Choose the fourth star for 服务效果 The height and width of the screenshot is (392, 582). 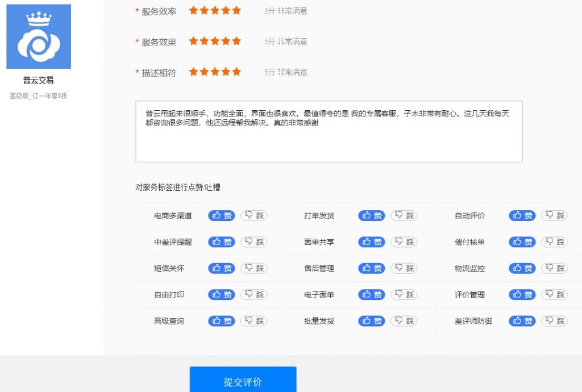[226, 41]
